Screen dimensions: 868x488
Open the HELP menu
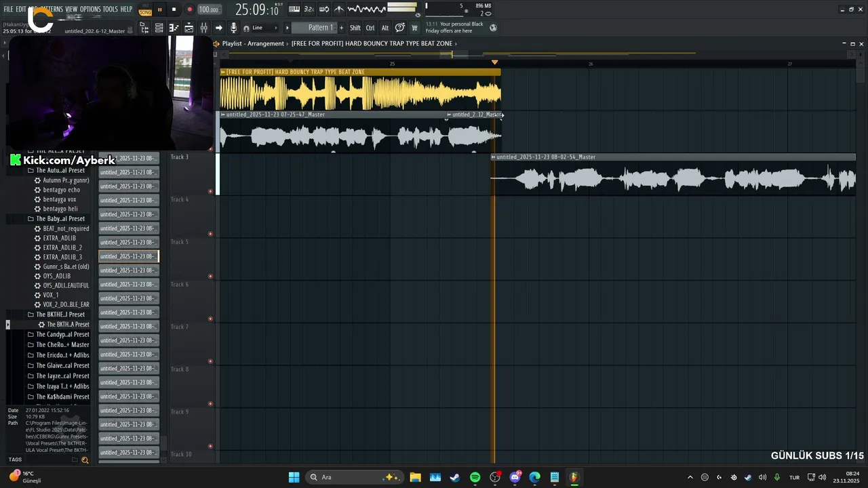pos(126,9)
